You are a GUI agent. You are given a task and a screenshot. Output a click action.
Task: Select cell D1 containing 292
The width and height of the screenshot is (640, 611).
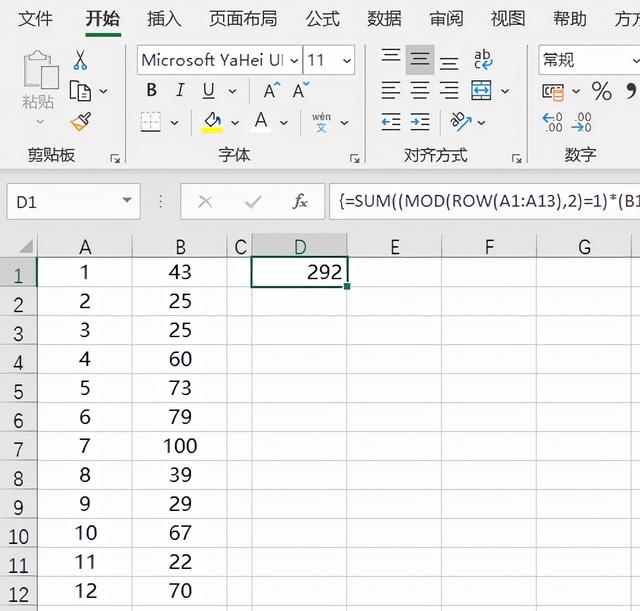[x=299, y=272]
